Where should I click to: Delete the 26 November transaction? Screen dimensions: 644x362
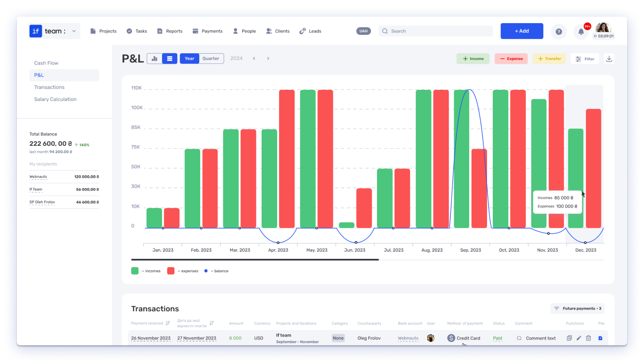point(588,338)
